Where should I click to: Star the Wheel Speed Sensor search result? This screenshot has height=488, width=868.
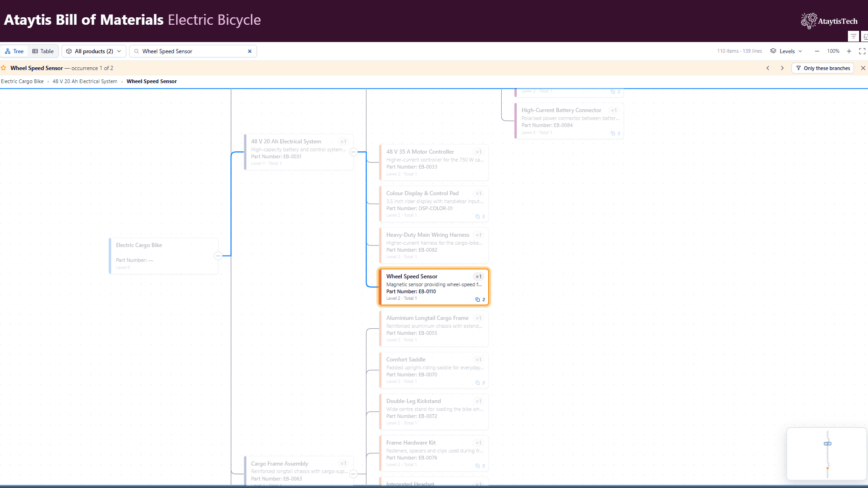click(4, 68)
